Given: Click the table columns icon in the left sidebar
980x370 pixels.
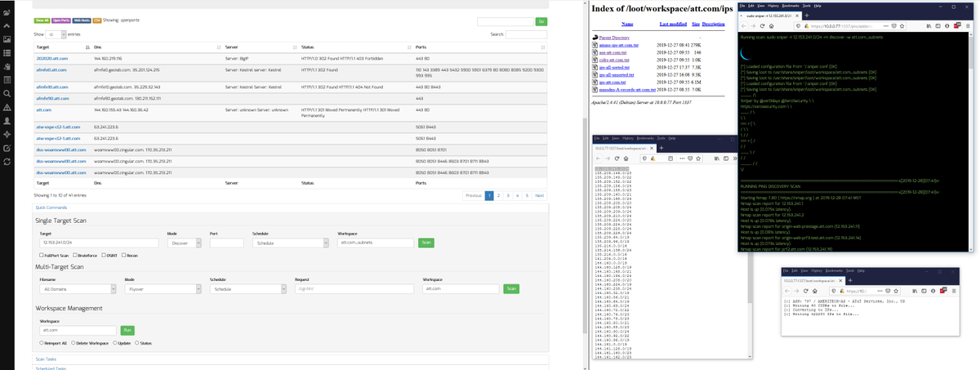Looking at the screenshot, I should tap(7, 80).
